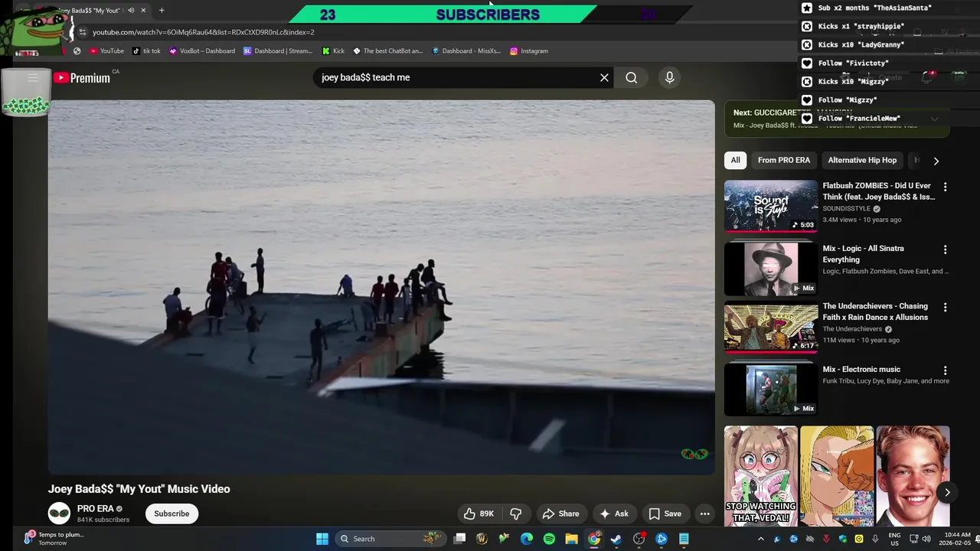Open the Dashboard - MissXs... bookmark

tap(465, 51)
